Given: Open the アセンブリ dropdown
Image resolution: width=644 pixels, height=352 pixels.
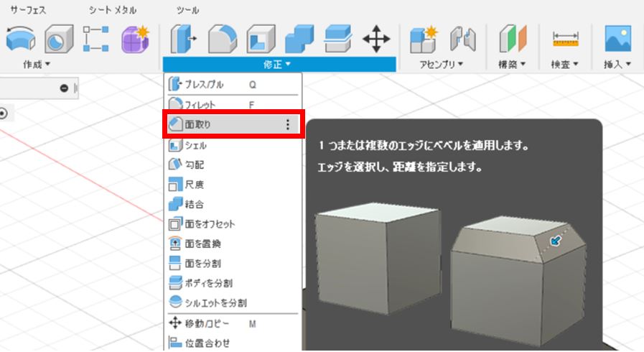Looking at the screenshot, I should [x=441, y=64].
